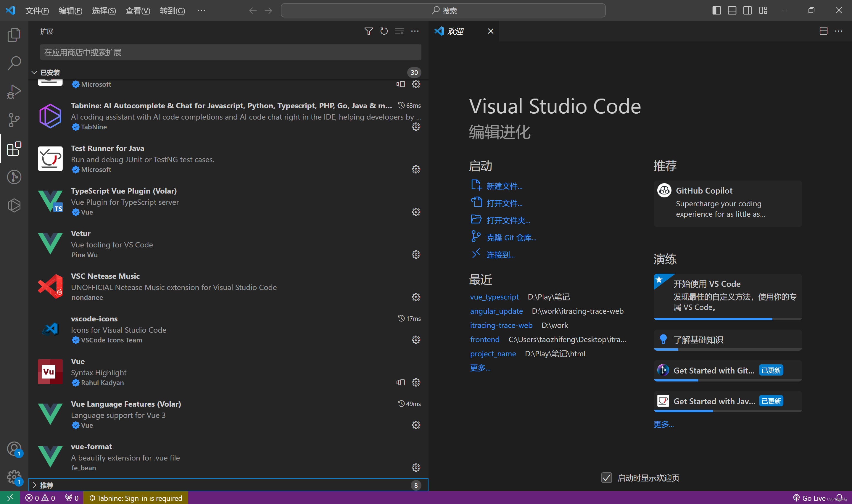Open the Tabnine activity bar icon
The width and height of the screenshot is (852, 504).
tap(14, 205)
